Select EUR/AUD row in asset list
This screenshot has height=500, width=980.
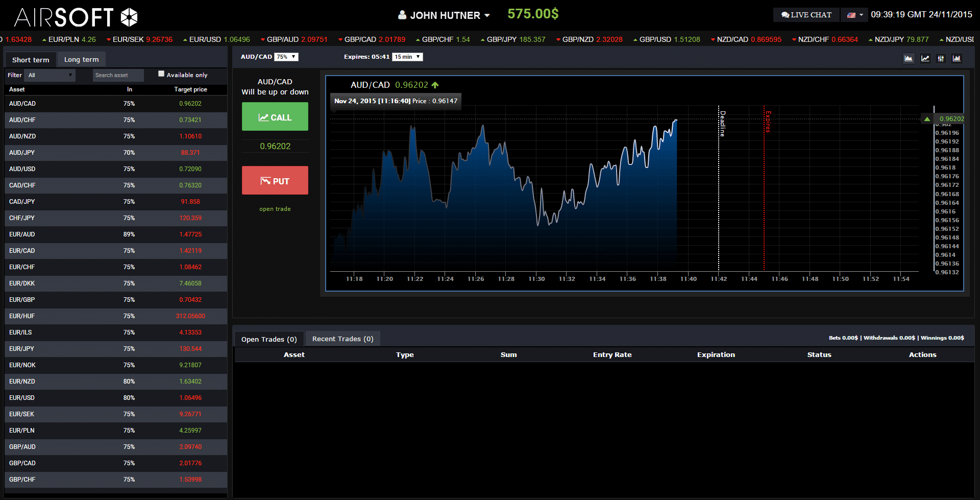point(115,234)
